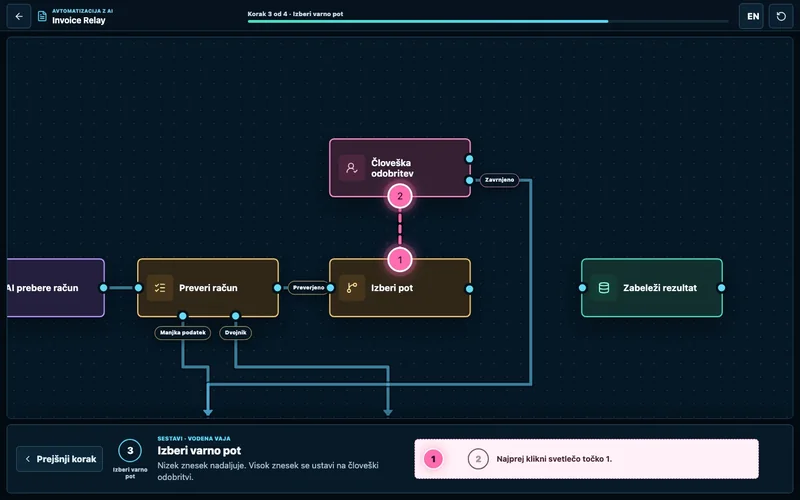Click glowing pink point 2 on Človeška odobritev
Viewport: 800px width, 500px height.
[400, 196]
